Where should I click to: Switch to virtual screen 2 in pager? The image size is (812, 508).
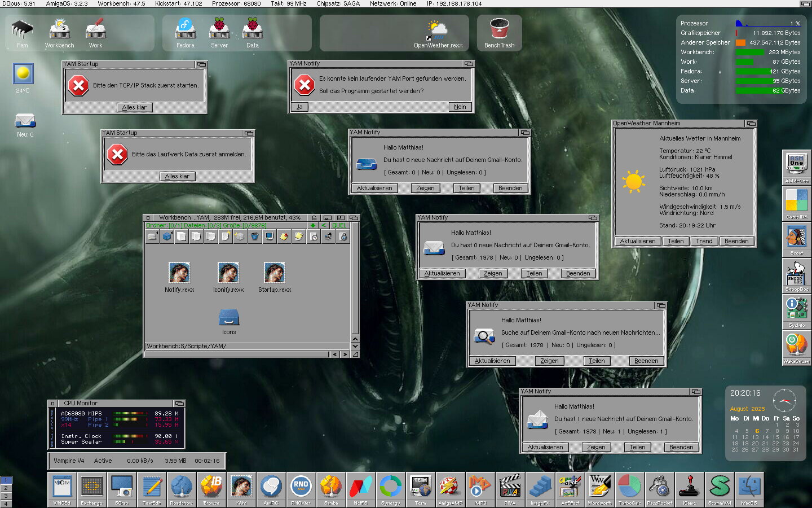(x=6, y=488)
